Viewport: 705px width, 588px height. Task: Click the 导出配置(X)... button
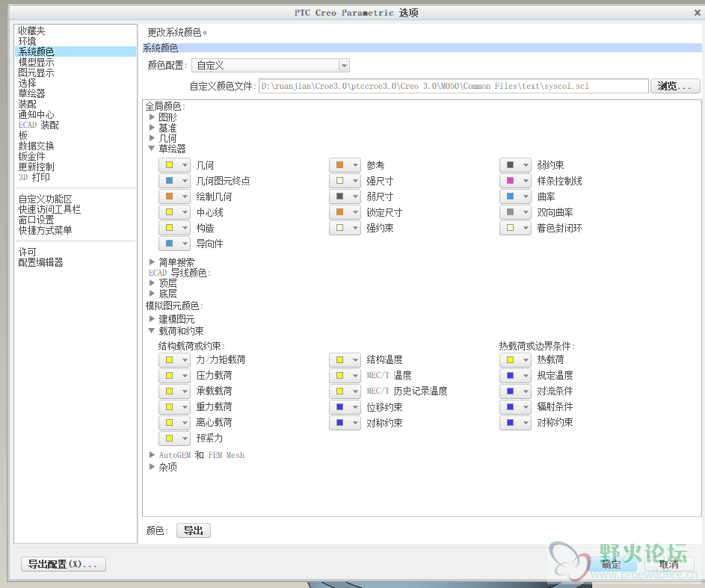tap(64, 564)
